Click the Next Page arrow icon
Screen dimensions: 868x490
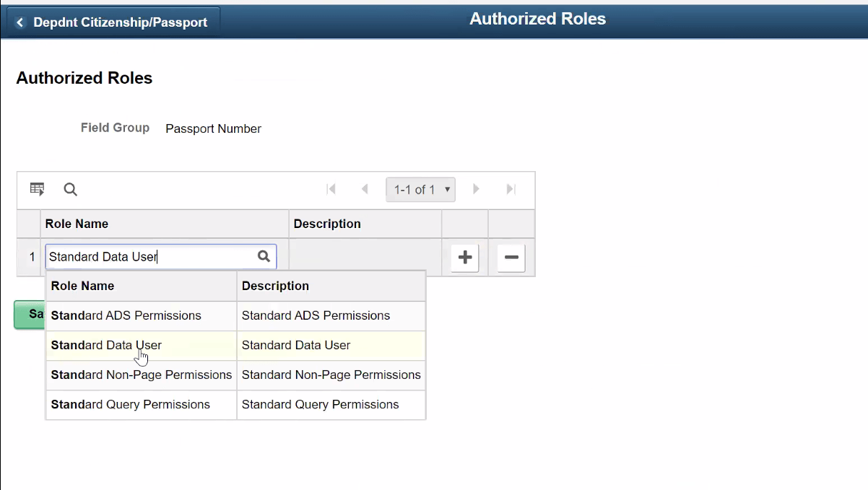tap(476, 189)
